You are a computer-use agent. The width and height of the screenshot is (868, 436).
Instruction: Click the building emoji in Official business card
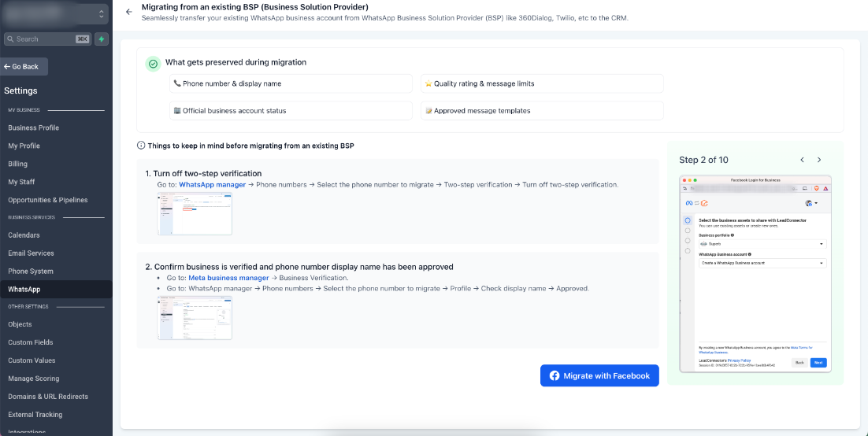pos(177,111)
